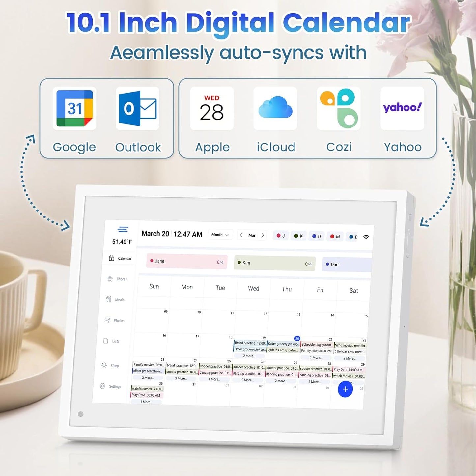This screenshot has height=476, width=476.
Task: Switch to the Chores sidebar tab
Action: 117,279
